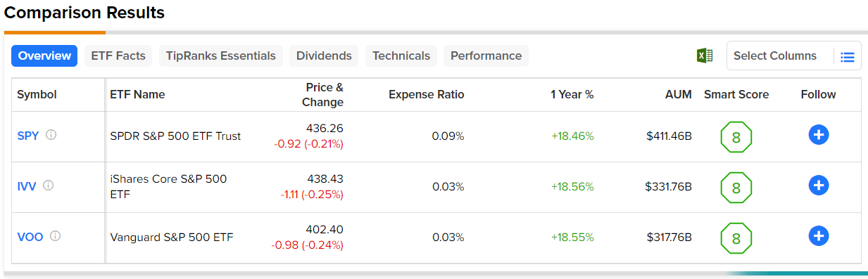Open the SPY symbol link
The height and width of the screenshot is (279, 868).
tap(28, 136)
